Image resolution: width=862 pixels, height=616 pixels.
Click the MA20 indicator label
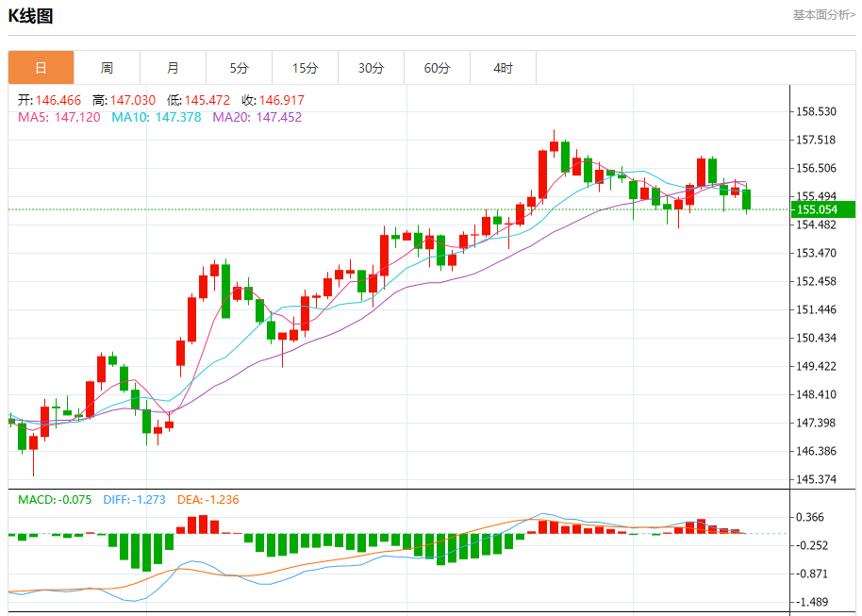[x=257, y=117]
